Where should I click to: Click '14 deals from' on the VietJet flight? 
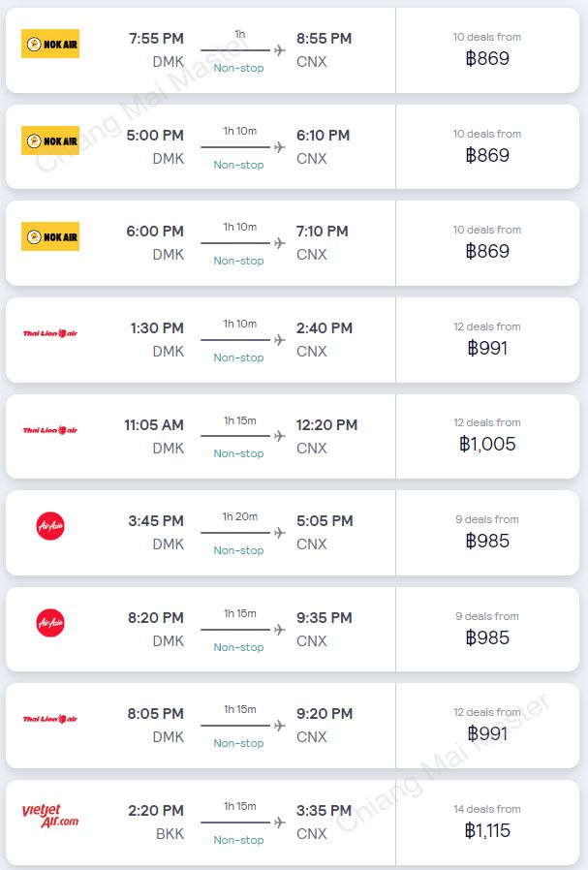coord(487,809)
